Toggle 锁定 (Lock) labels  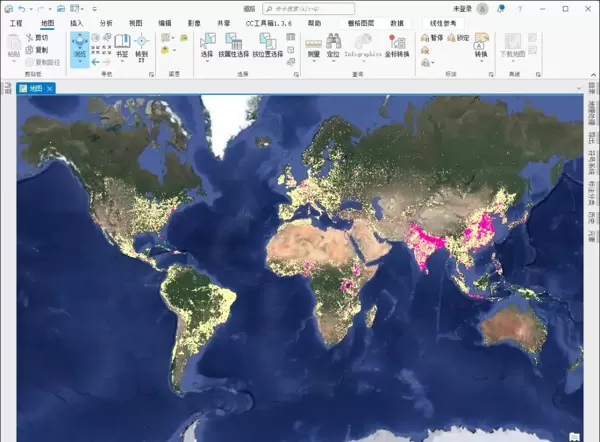pyautogui.click(x=458, y=37)
